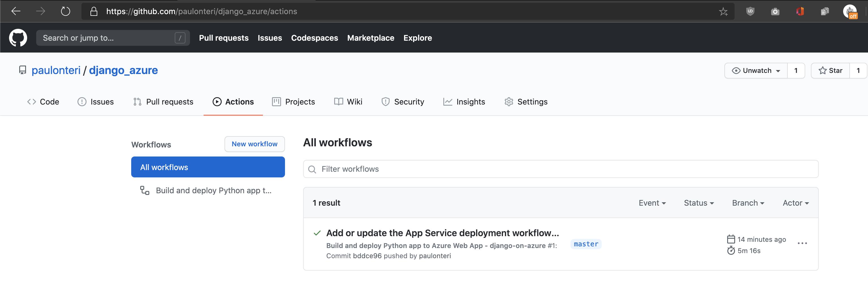This screenshot has width=868, height=287.
Task: Open the browser profile avatar icon
Action: tap(850, 11)
